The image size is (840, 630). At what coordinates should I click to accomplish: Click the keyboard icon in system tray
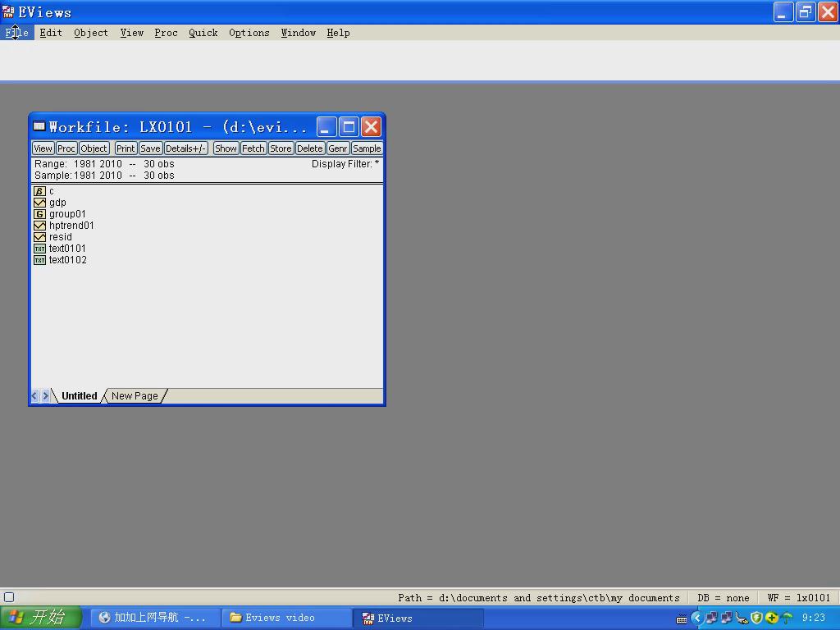(682, 619)
